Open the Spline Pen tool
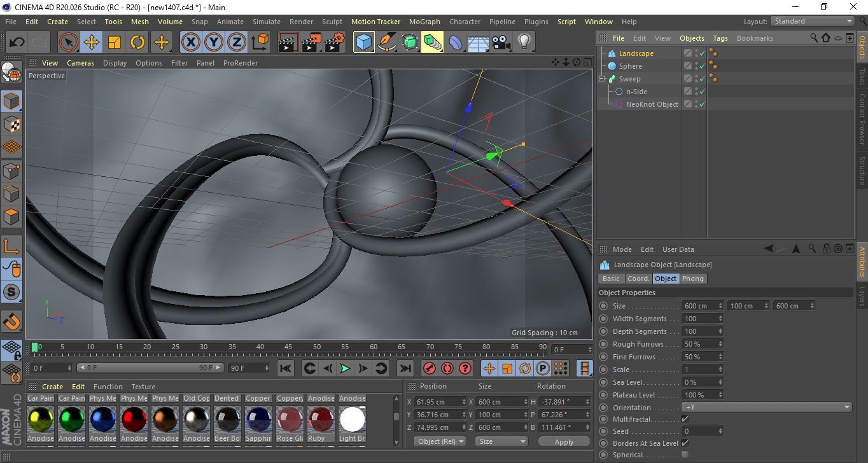The image size is (868, 463). (x=386, y=43)
